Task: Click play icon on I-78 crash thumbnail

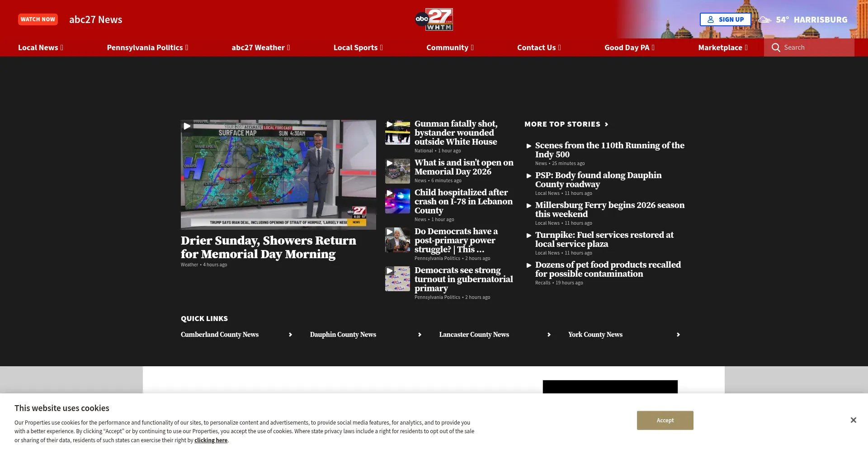Action: (x=390, y=193)
